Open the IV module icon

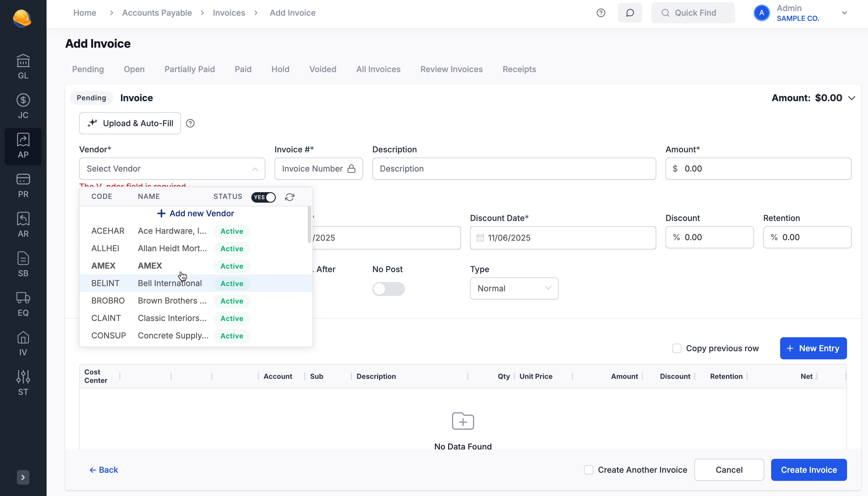23,343
